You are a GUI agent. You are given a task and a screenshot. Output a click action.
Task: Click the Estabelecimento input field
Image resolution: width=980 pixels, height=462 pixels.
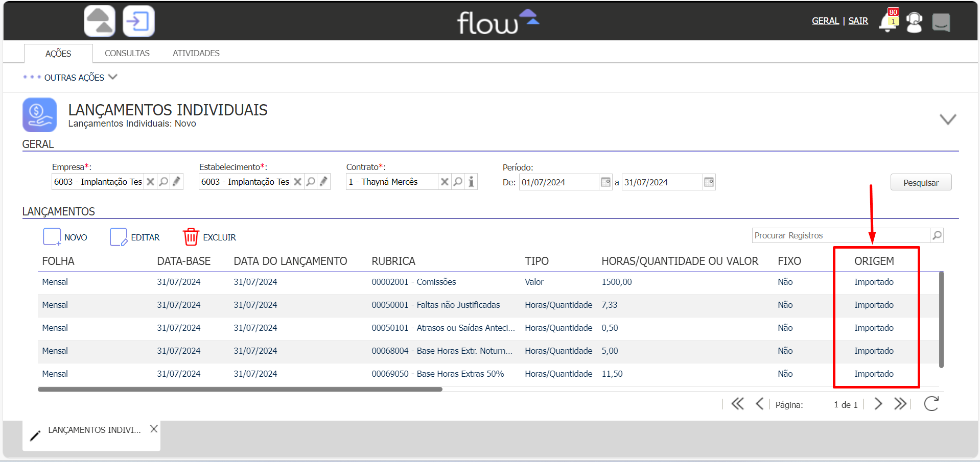(x=245, y=182)
